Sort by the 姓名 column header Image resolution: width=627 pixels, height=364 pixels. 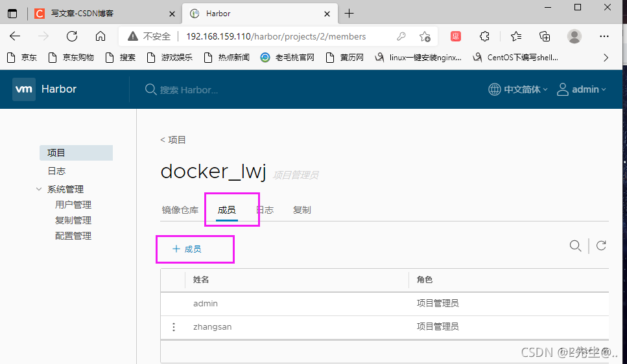point(201,280)
